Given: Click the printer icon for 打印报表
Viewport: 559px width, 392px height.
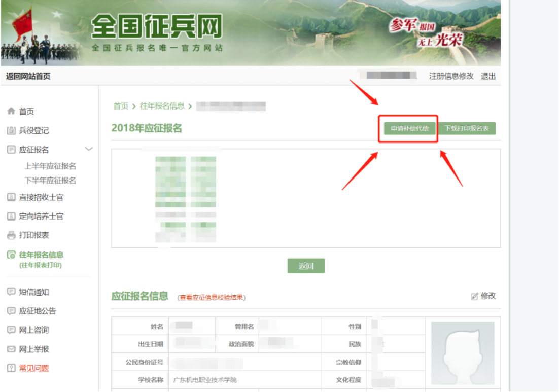Looking at the screenshot, I should (x=11, y=235).
